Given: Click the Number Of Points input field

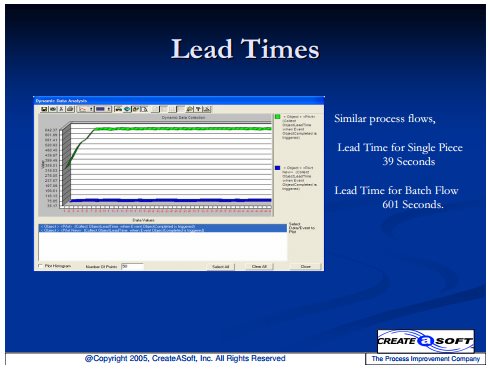Looking at the screenshot, I should coord(132,266).
